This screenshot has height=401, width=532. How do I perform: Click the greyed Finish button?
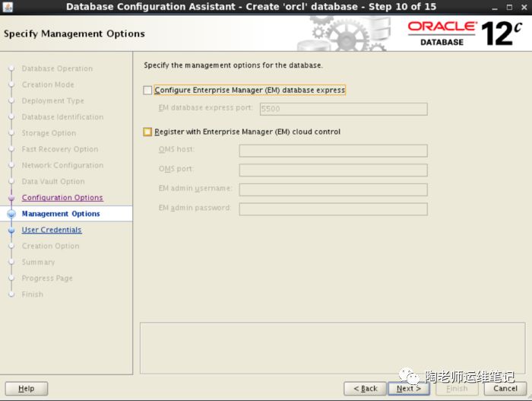click(457, 388)
